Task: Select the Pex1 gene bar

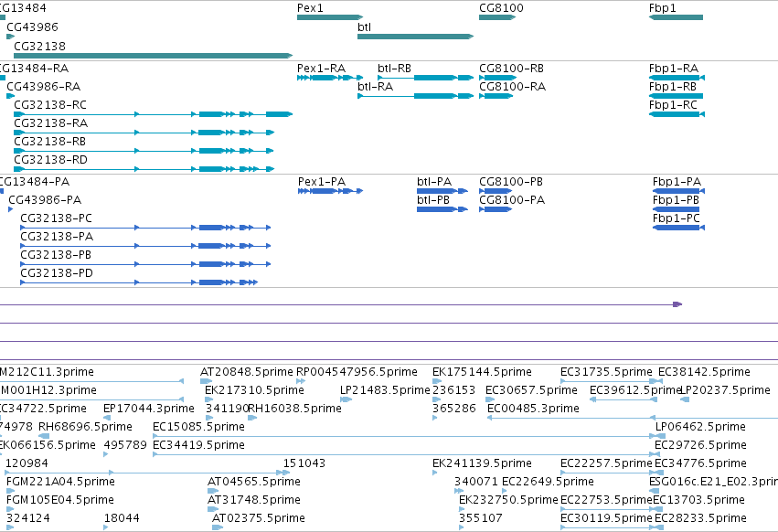Action: click(330, 17)
